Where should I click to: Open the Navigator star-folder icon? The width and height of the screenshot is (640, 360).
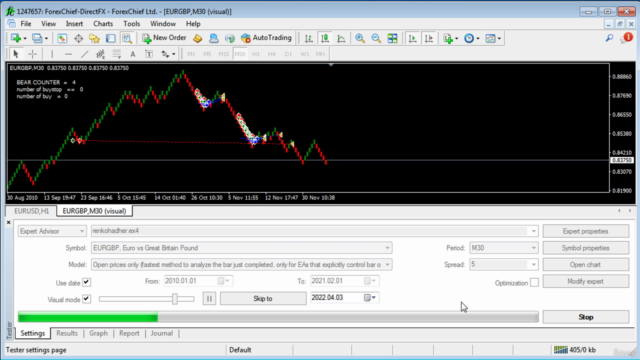point(94,38)
